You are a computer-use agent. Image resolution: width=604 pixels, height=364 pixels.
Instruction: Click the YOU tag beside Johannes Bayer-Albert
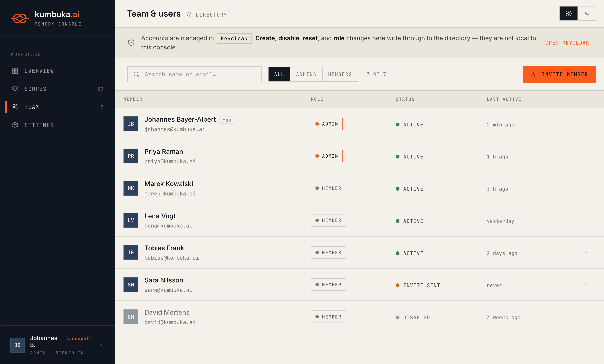(x=227, y=120)
